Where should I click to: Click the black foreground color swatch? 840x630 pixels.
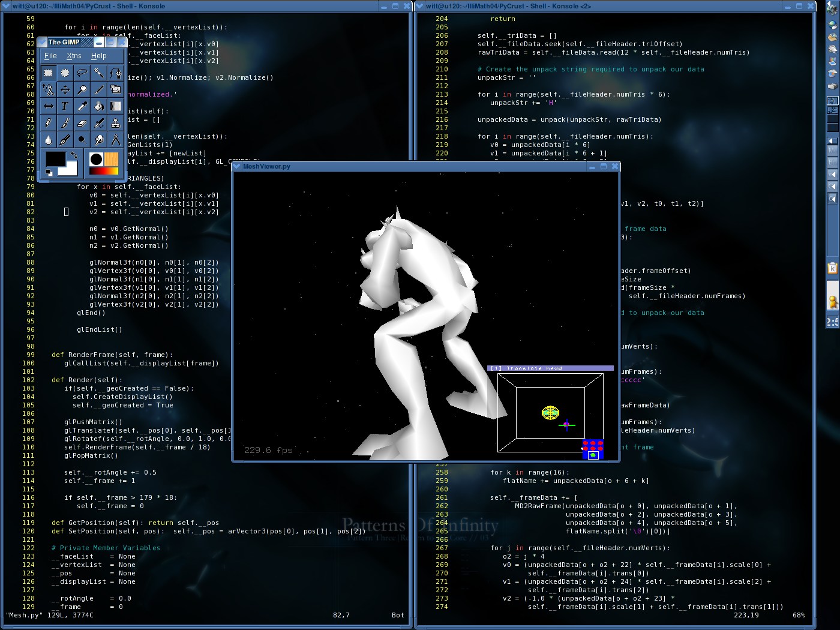coord(55,159)
